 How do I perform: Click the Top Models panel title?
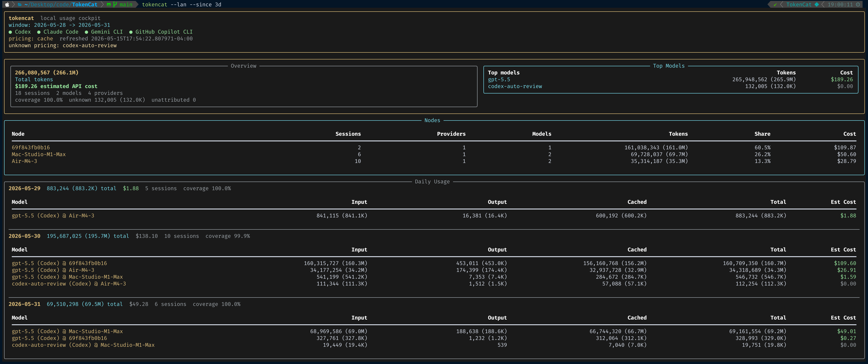click(668, 66)
